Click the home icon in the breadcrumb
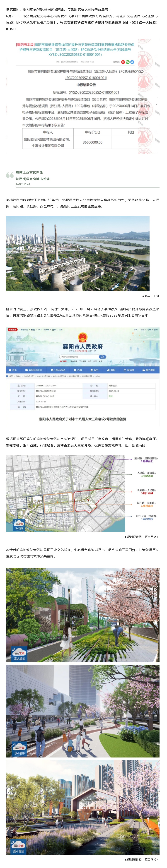 [7, 376]
